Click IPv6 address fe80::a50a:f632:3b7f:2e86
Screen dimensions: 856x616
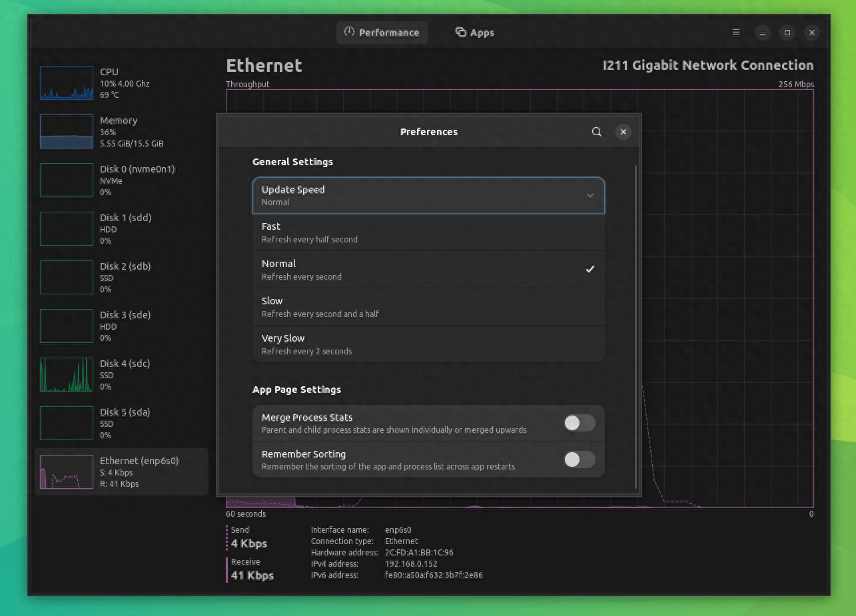434,575
